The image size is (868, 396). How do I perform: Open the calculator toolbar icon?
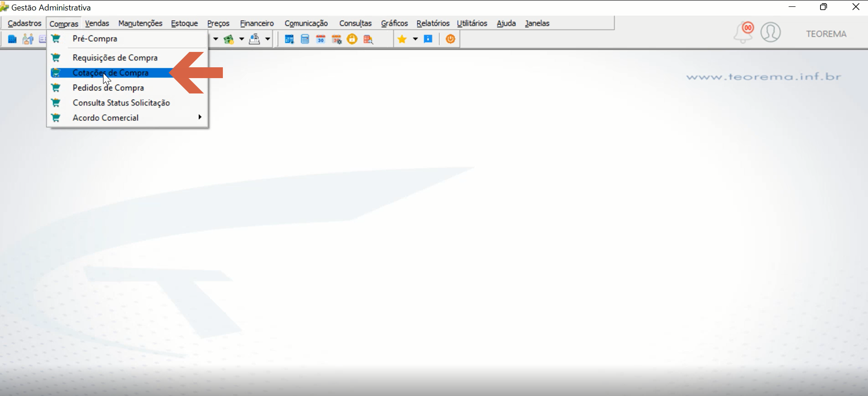[x=305, y=39]
